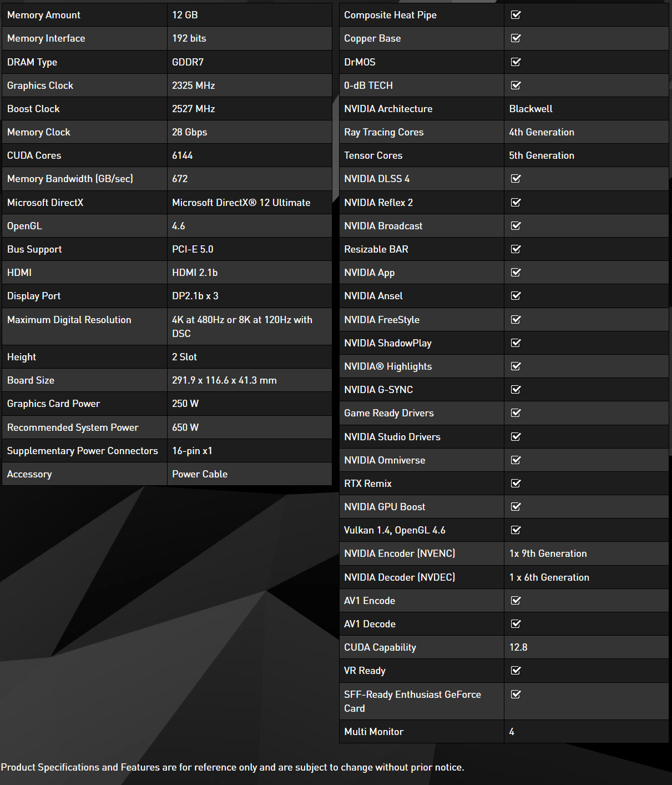The image size is (672, 785).
Task: Select the '12 GB' memory amount value
Action: tap(185, 15)
